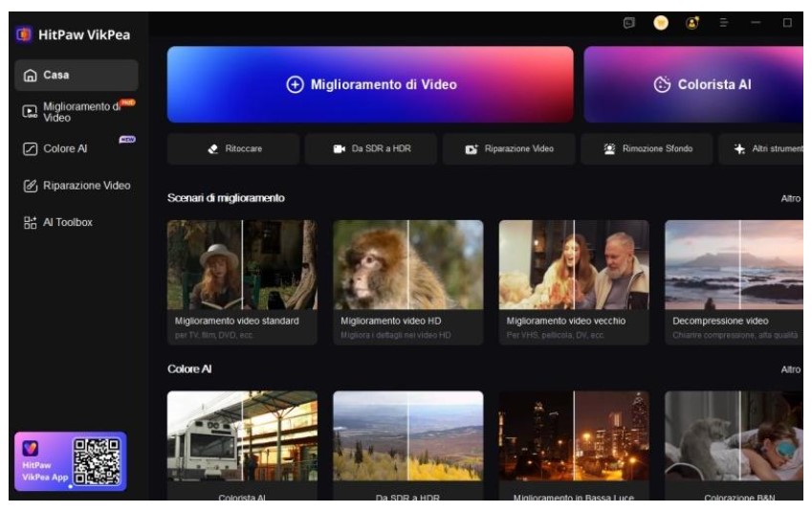Maximize the HitPaw VikPea window
Viewport: 812px width, 512px height.
point(787,23)
